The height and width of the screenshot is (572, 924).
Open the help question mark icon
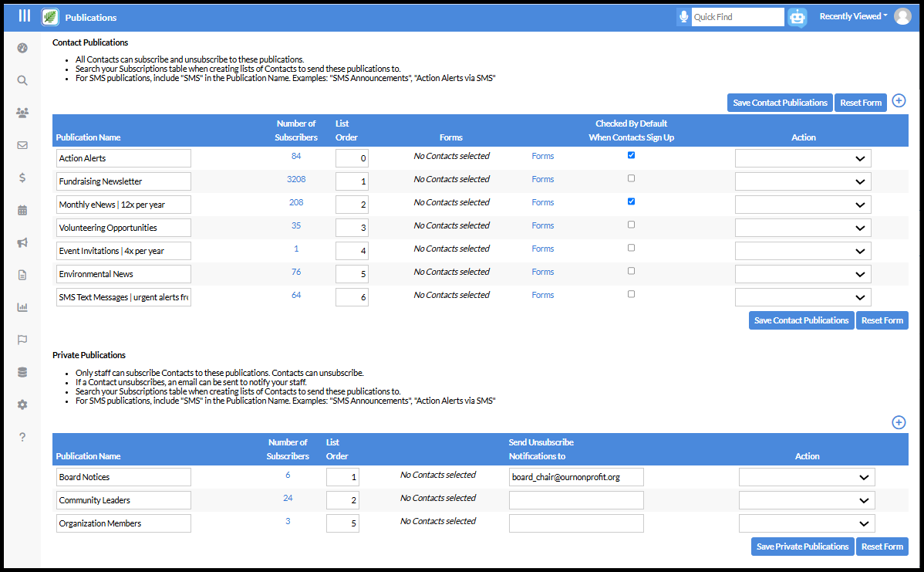click(22, 437)
